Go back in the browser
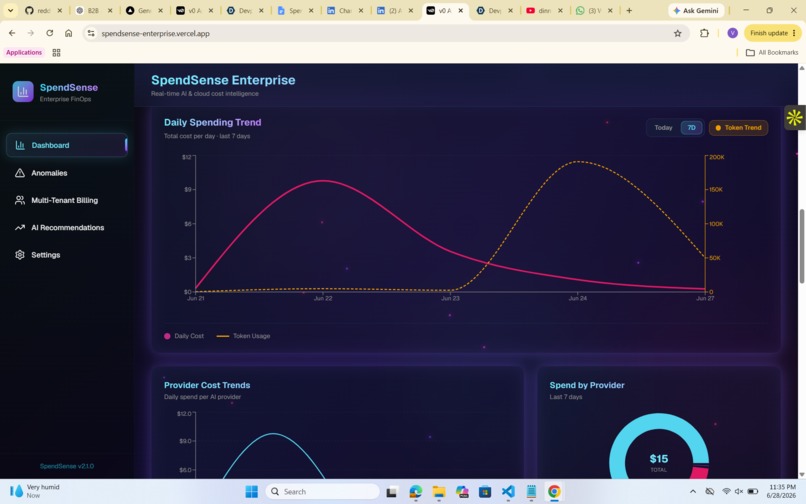806x504 pixels. point(12,33)
